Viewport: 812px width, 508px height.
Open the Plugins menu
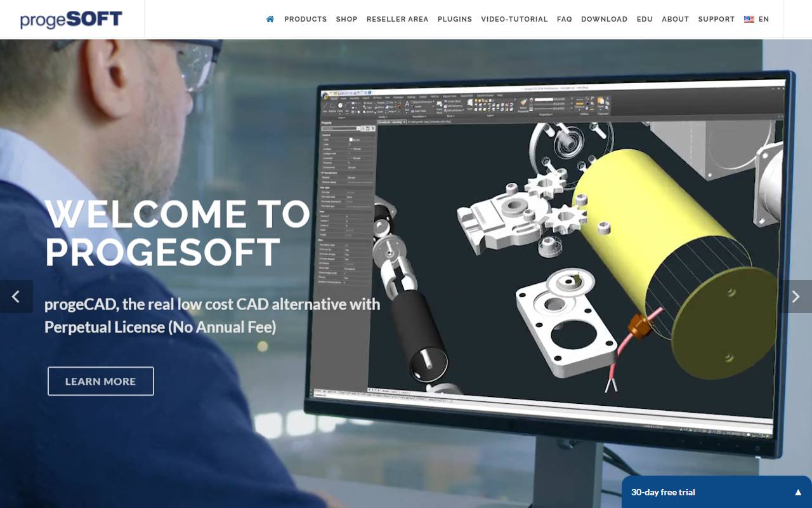[x=455, y=19]
